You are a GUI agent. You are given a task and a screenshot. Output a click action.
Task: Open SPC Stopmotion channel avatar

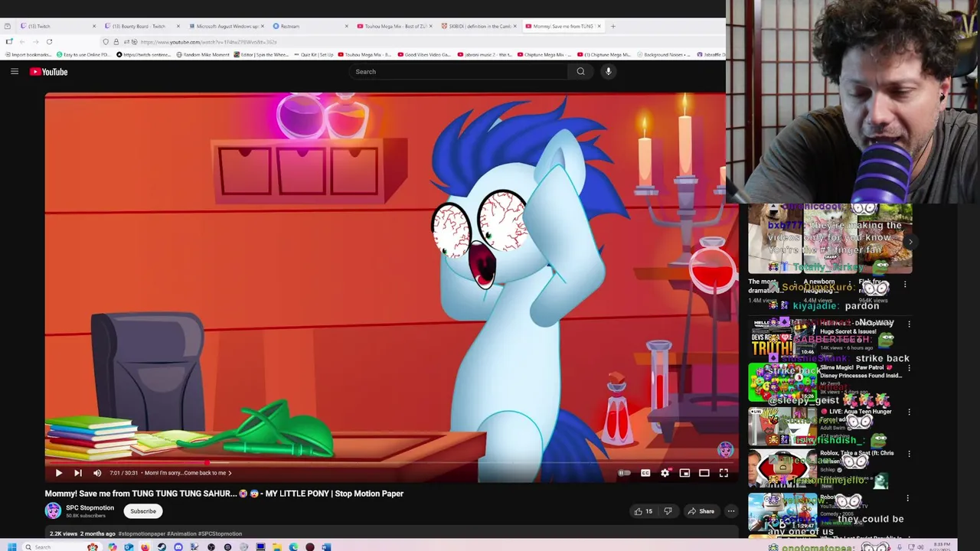(x=53, y=511)
